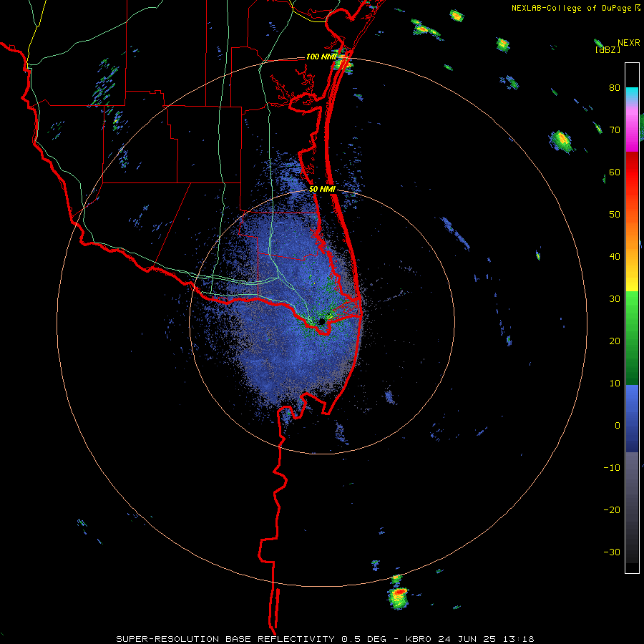Click the 60 dBZ scale value
The width and height of the screenshot is (644, 644).
615,172
